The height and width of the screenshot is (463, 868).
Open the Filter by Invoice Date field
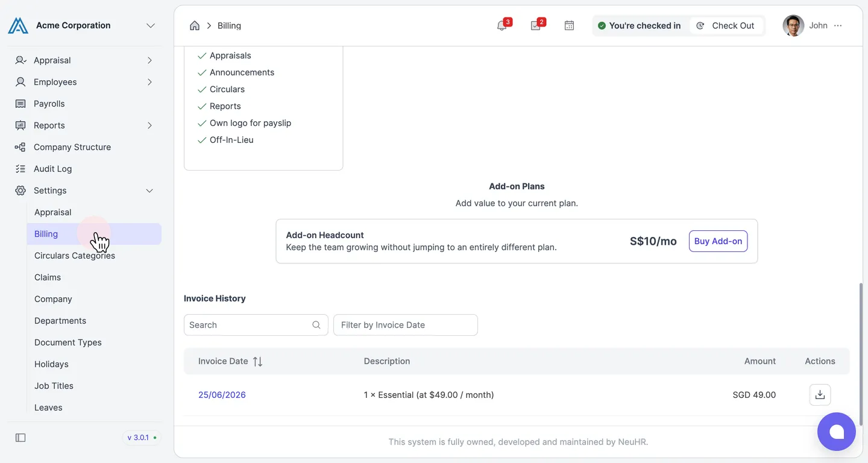(405, 325)
